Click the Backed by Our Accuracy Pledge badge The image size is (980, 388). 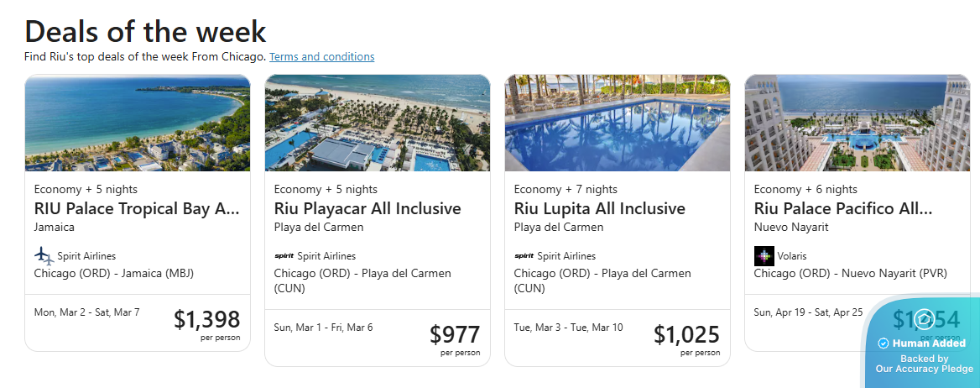pyautogui.click(x=924, y=364)
